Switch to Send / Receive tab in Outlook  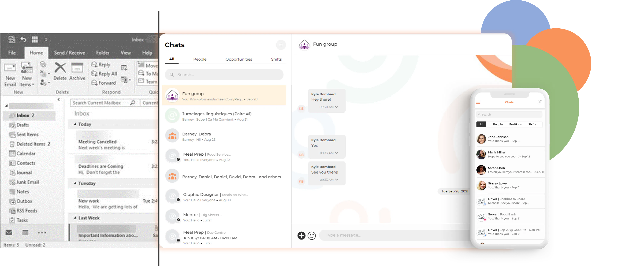(x=69, y=53)
